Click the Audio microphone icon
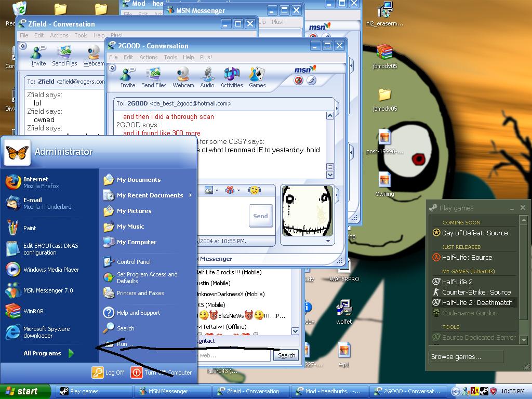Viewport: 532px width, 399px height. point(207,77)
